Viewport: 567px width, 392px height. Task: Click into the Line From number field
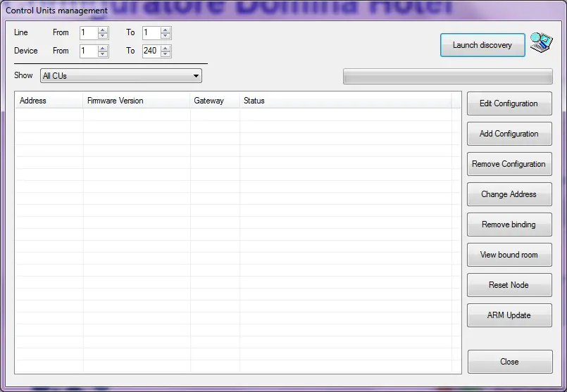89,33
